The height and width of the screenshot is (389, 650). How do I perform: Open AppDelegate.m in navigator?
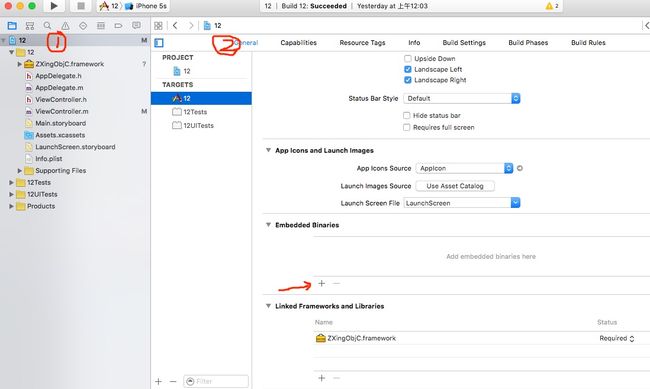59,88
